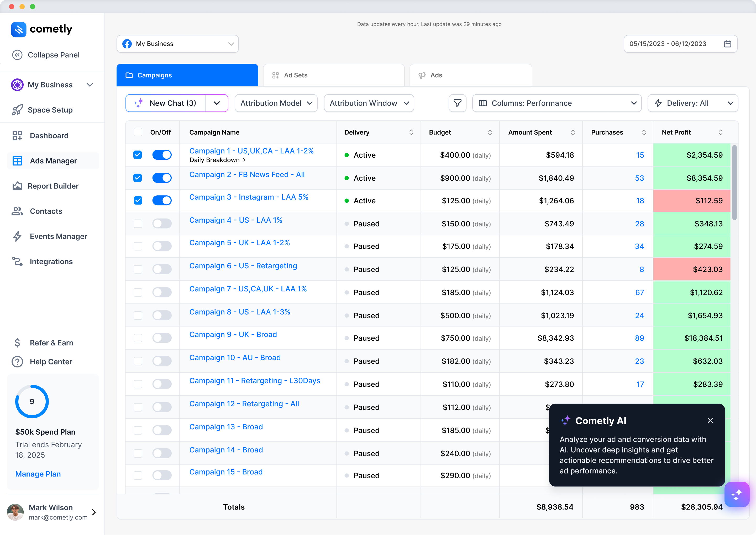This screenshot has width=756, height=535.
Task: Open the filter funnel icon
Action: pos(457,103)
